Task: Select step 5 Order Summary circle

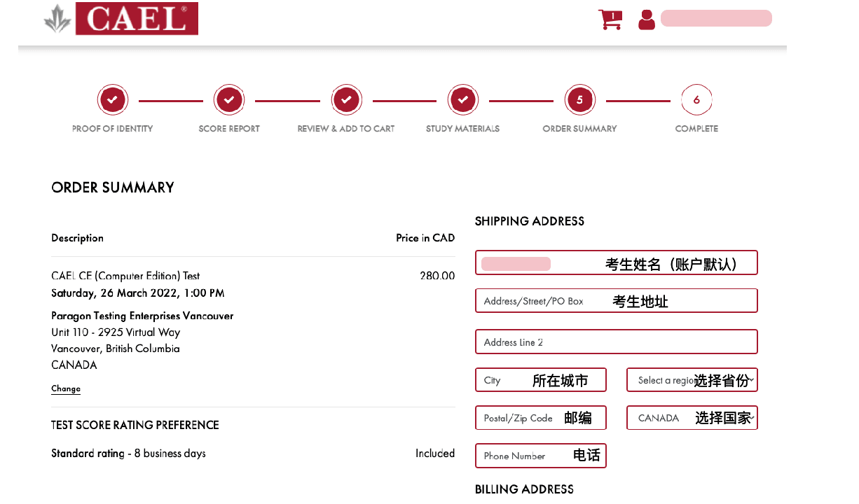Action: (x=579, y=100)
